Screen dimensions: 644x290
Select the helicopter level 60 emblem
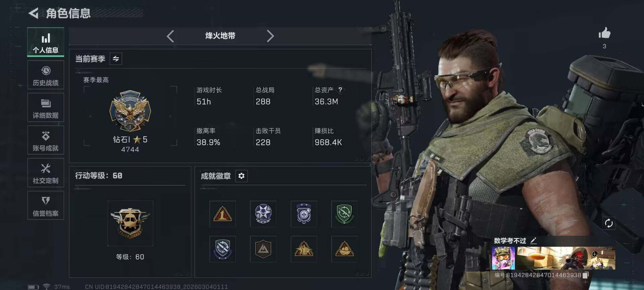coord(130,223)
